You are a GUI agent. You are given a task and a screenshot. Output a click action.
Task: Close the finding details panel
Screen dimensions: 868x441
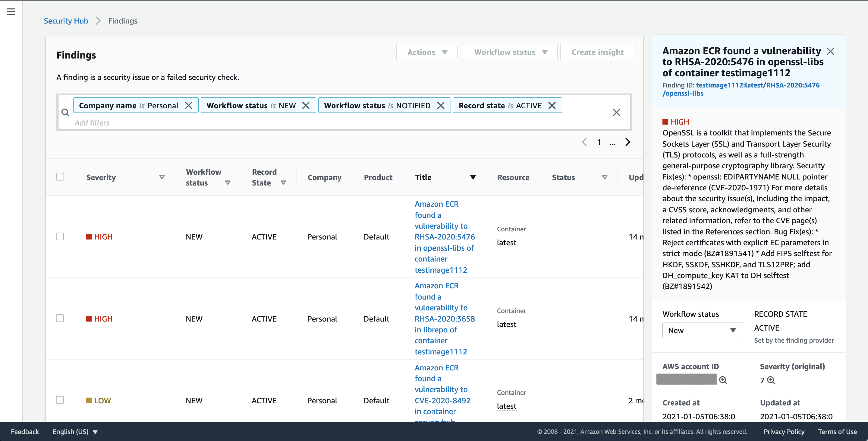coord(830,51)
